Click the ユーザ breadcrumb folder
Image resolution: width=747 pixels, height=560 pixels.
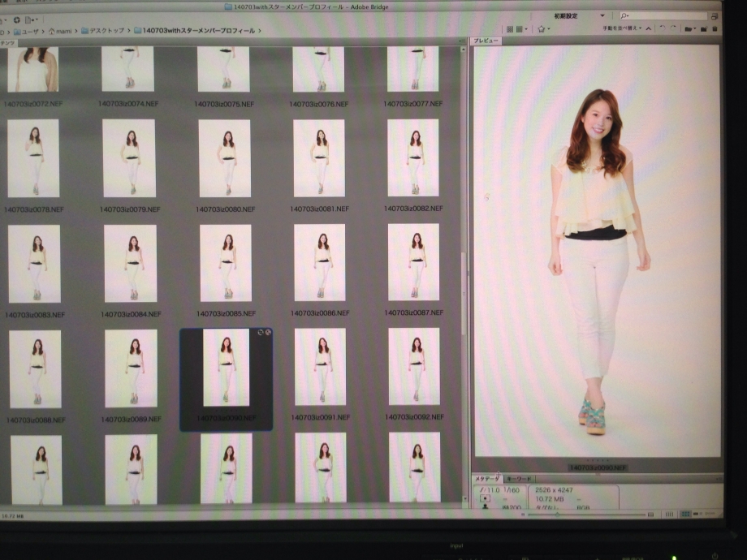(26, 32)
